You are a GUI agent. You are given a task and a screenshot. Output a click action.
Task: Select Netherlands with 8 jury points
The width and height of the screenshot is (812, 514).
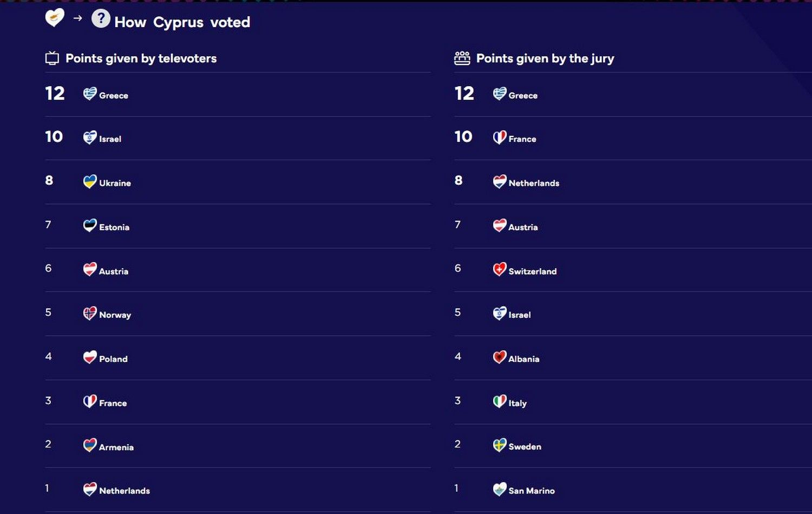[x=533, y=183]
